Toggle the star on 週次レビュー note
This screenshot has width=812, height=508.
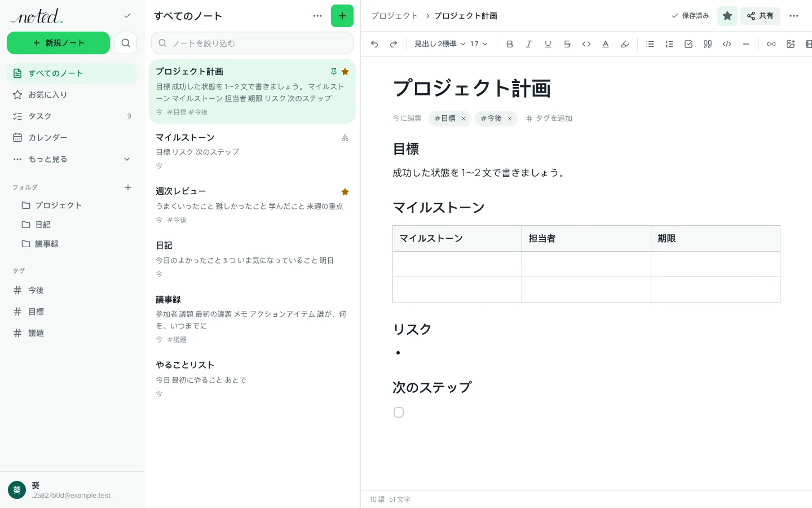click(345, 192)
